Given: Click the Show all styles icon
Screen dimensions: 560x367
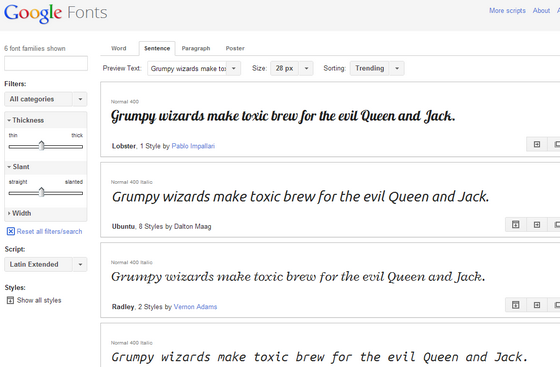Looking at the screenshot, I should 10,300.
